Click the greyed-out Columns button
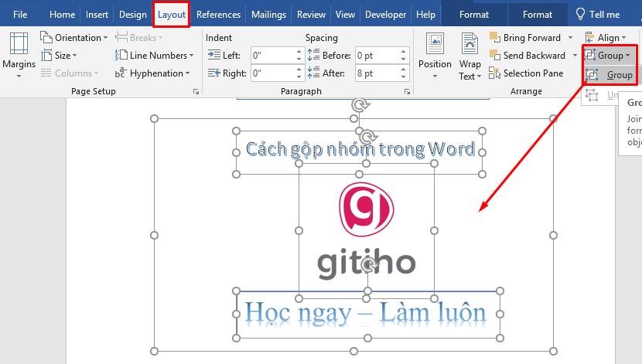Image resolution: width=642 pixels, height=364 pixels. [70, 73]
